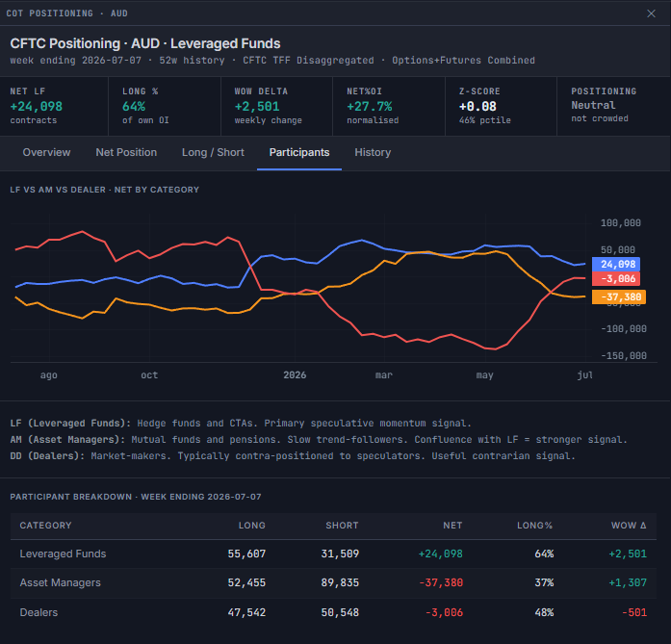This screenshot has height=644, width=671.
Task: Click the CATEGORY column header
Action: pos(45,525)
